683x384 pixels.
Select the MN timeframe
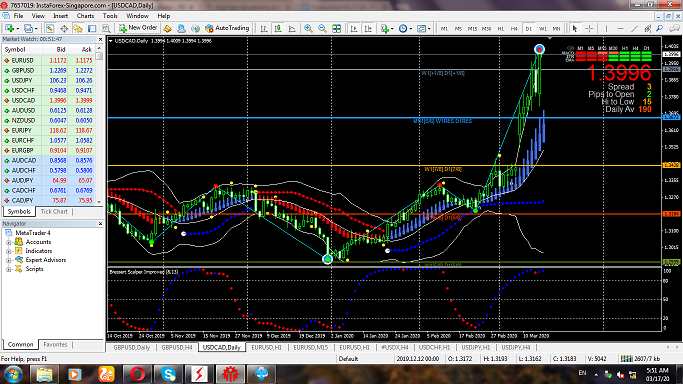[x=556, y=28]
